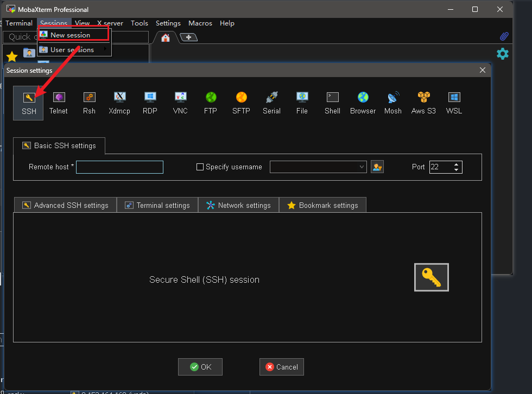The image size is (532, 394).
Task: Expand the username dropdown list
Action: tap(362, 167)
